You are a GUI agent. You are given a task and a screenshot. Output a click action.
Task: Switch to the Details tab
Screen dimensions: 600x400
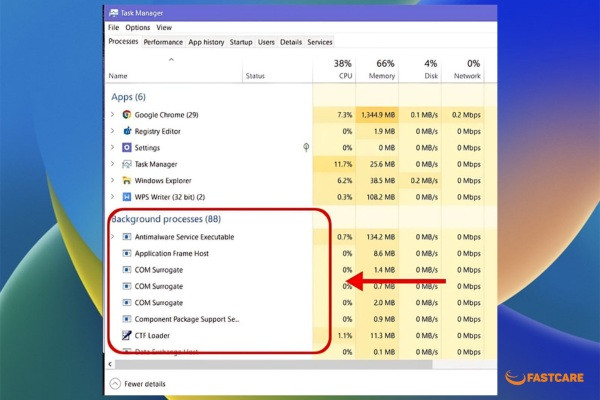pos(291,42)
